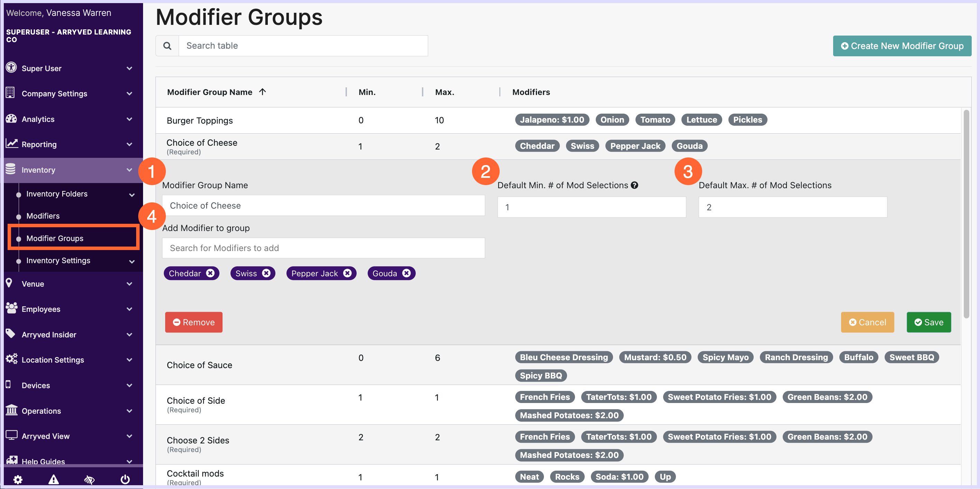Click the Search for Modifiers to add field
Screen dimensions: 980x489
click(323, 248)
